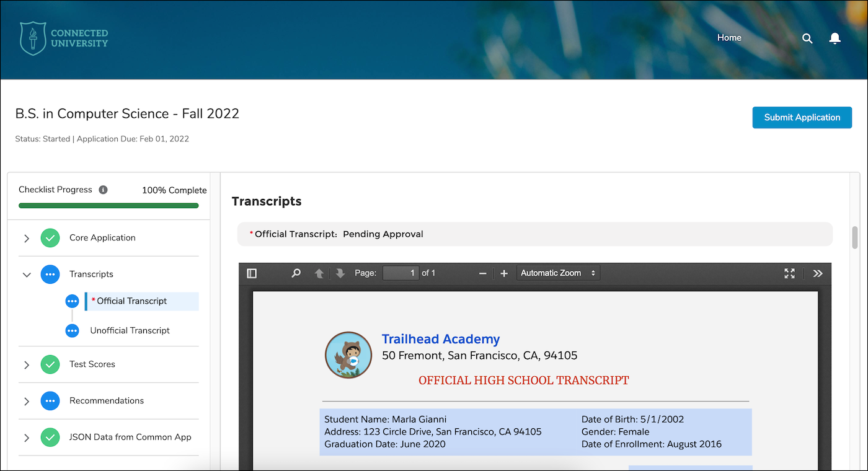
Task: Open the Automatic Zoom dropdown
Action: point(558,272)
